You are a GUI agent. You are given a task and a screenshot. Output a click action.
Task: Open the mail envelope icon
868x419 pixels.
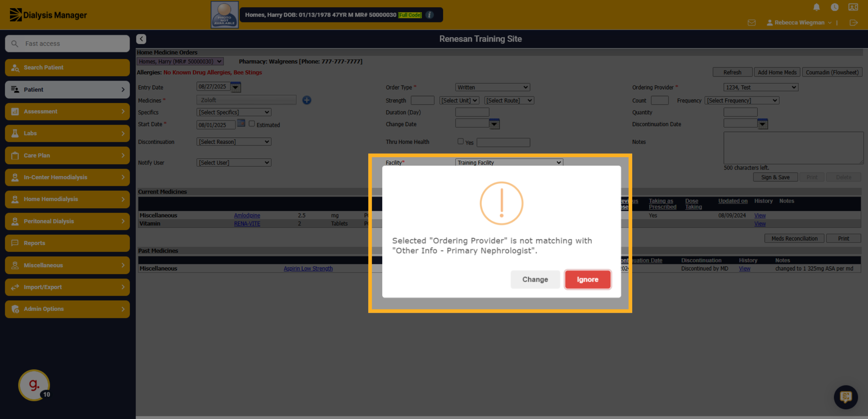(752, 22)
